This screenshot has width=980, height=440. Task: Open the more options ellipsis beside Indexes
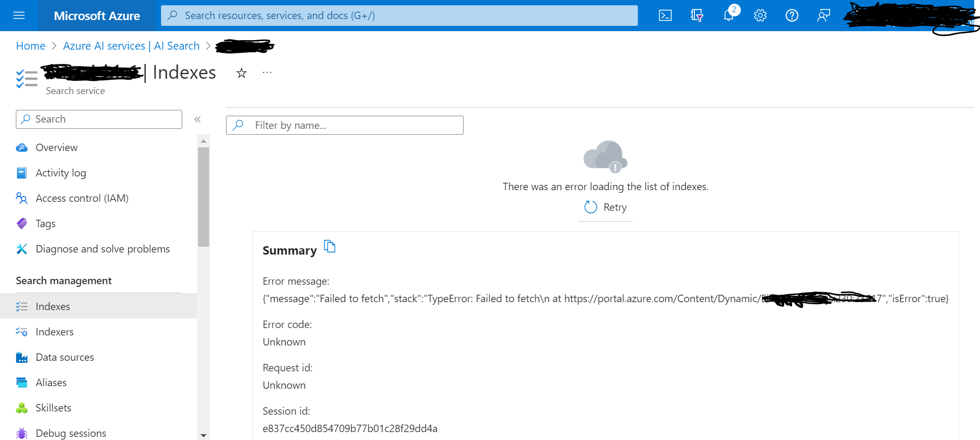267,72
